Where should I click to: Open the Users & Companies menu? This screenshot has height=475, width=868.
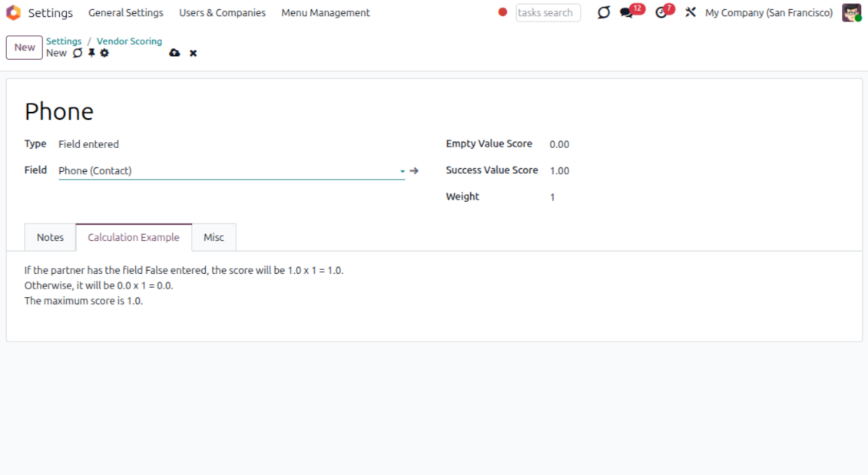pos(222,13)
